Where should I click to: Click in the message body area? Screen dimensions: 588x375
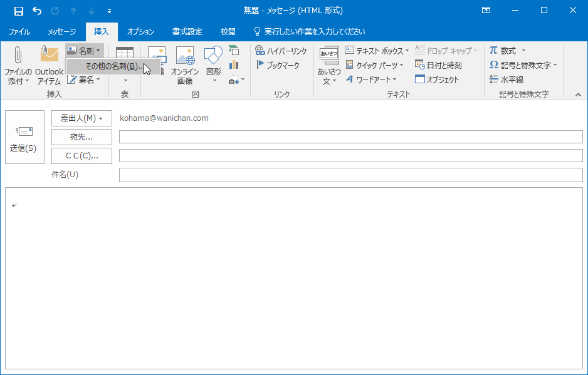coord(294,279)
